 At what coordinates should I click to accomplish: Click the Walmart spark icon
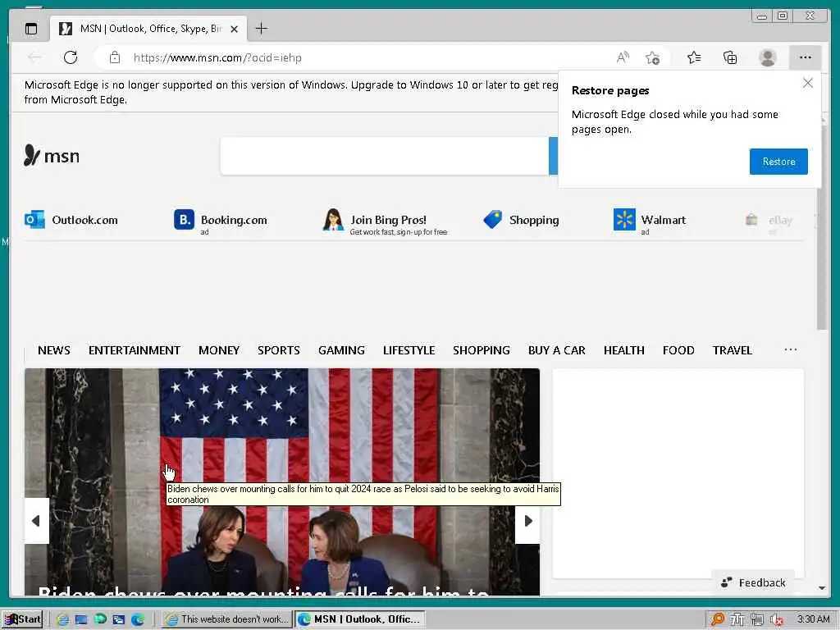[x=624, y=220]
